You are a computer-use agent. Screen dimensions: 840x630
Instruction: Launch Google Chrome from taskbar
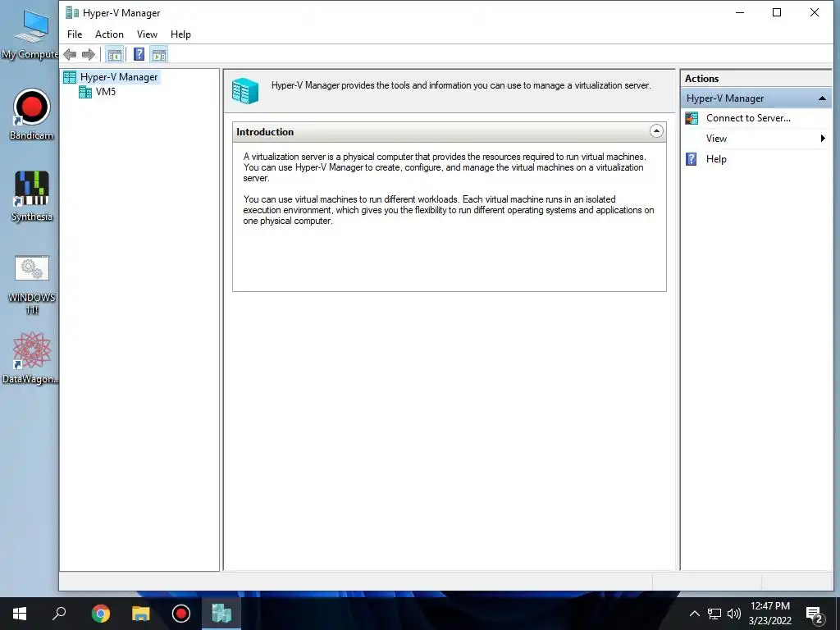click(100, 614)
